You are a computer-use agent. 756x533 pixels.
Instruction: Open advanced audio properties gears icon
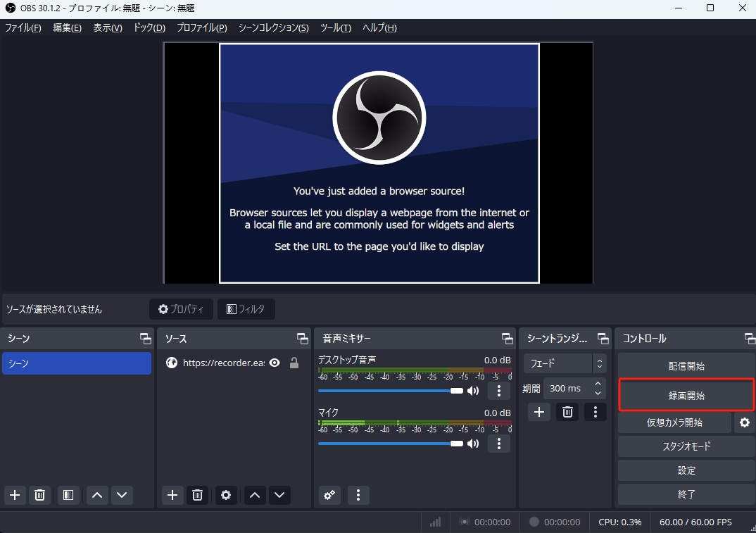coord(329,495)
